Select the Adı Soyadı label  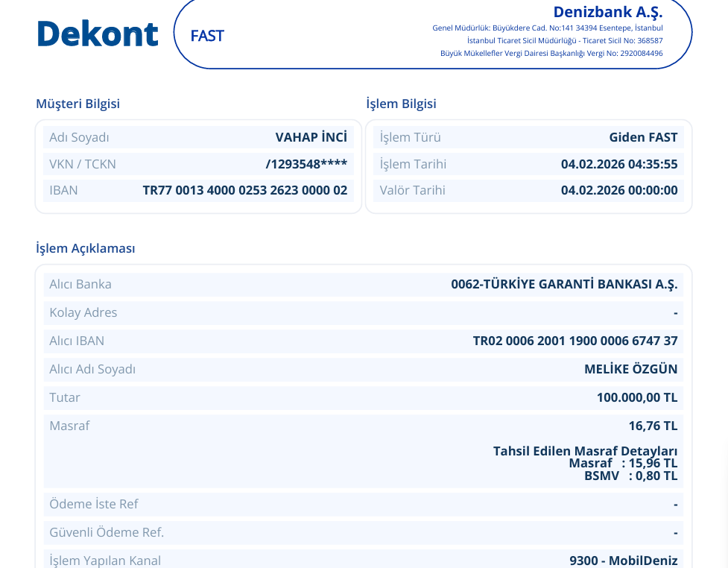(x=80, y=137)
